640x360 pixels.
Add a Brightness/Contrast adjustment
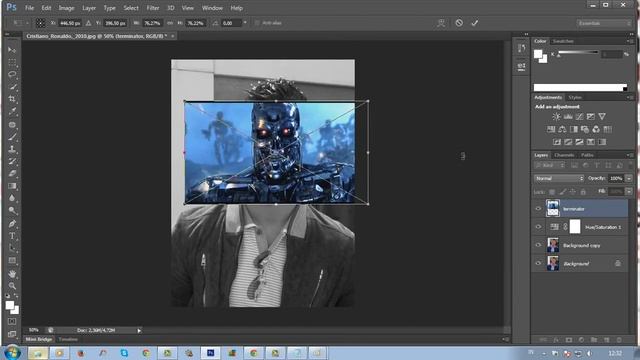[556, 117]
